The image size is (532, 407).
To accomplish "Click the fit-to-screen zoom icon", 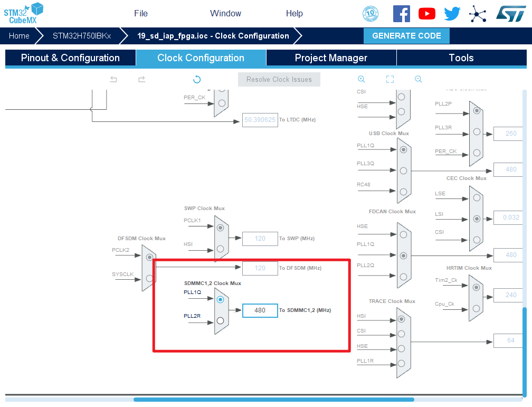I will coord(390,79).
